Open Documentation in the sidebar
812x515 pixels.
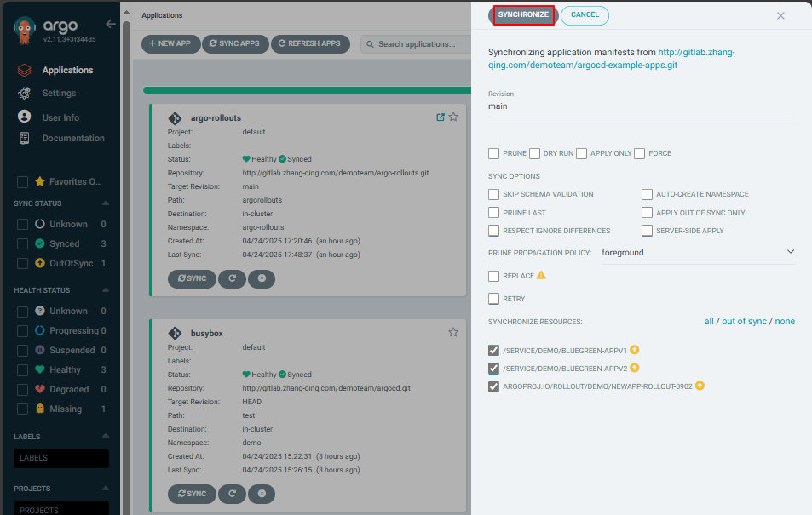[x=73, y=138]
